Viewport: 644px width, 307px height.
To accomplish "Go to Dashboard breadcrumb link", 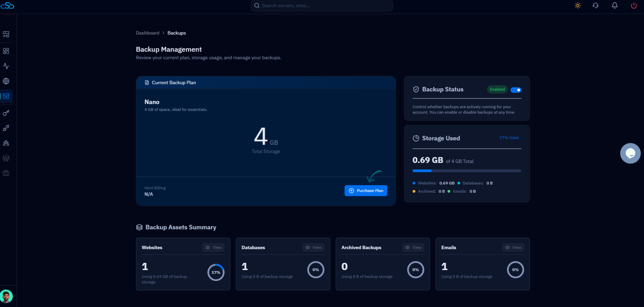I will click(x=147, y=33).
